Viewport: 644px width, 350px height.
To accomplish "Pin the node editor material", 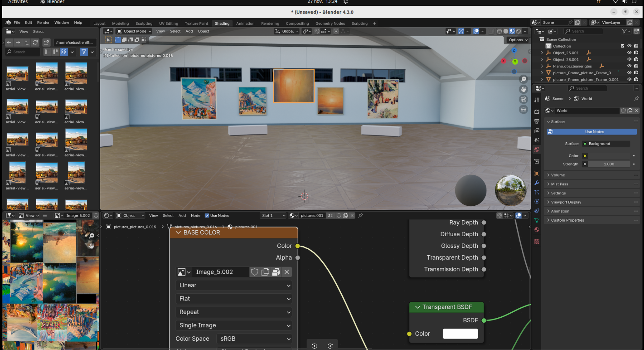I will (x=360, y=216).
